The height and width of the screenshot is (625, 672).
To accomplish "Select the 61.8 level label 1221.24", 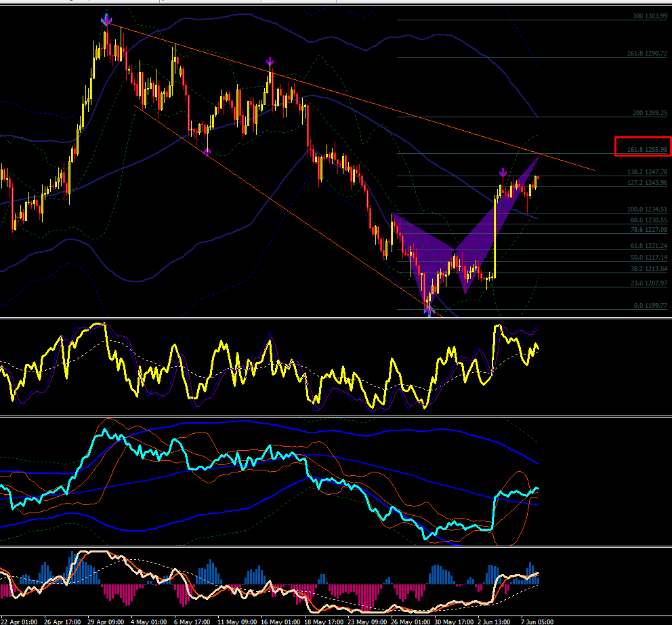I will point(648,246).
